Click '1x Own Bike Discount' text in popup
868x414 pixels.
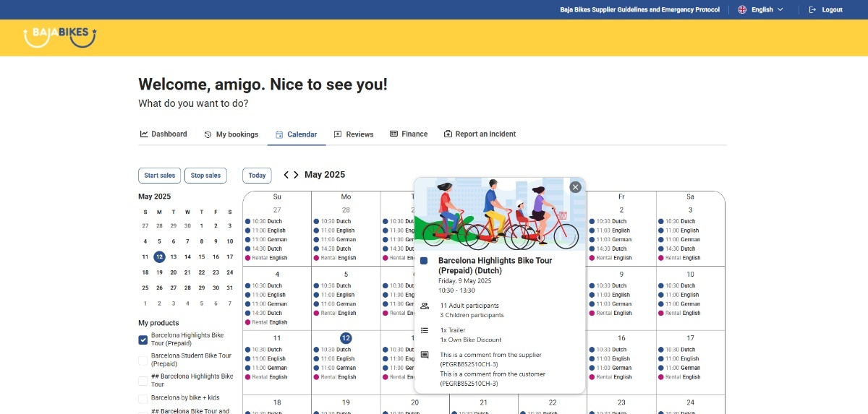pyautogui.click(x=471, y=340)
